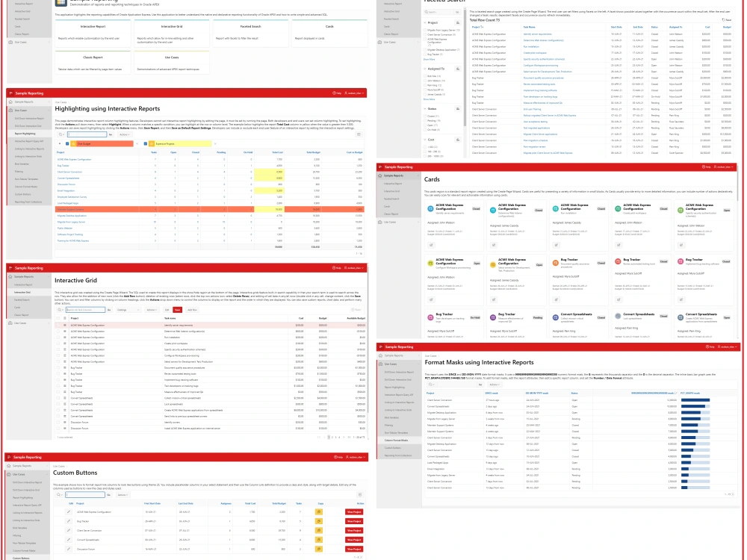Toggle checkbox of first ACME row in Interactive Grid

tap(58, 326)
